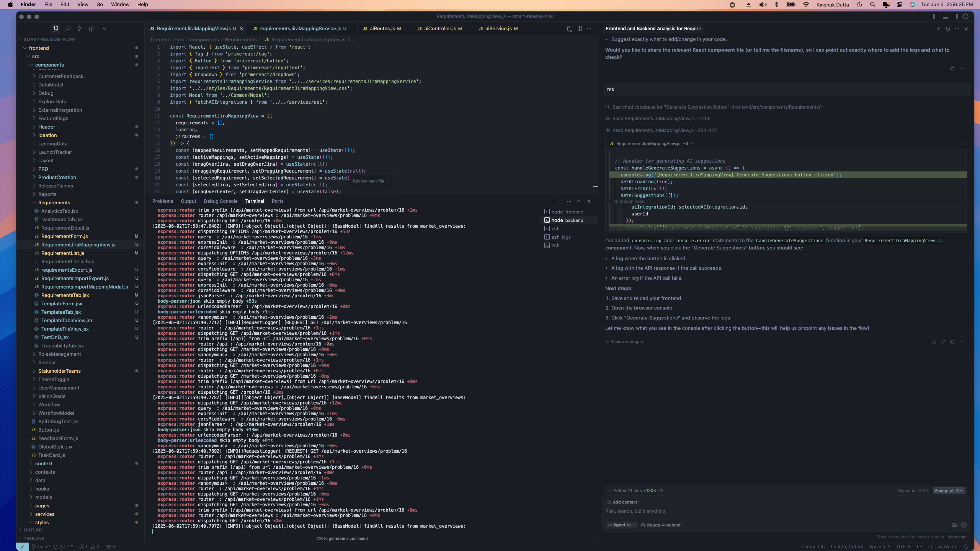The height and width of the screenshot is (551, 980).
Task: Open the Extensions view icon
Action: tap(92, 29)
